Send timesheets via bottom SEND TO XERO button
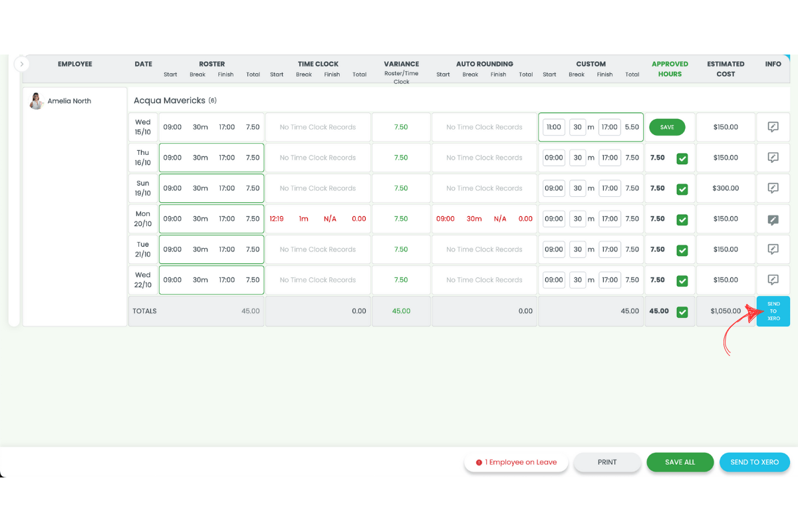This screenshot has height=532, width=798. [754, 462]
